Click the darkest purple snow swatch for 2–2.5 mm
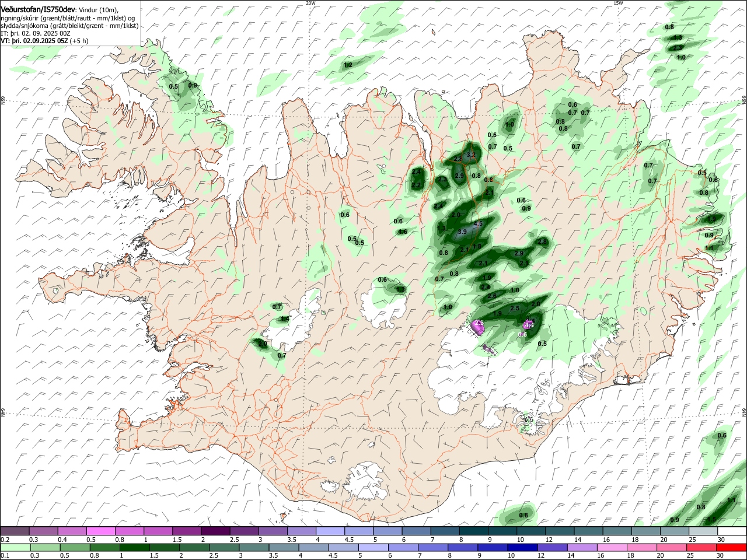Image resolution: width=747 pixels, height=560 pixels. (215, 531)
